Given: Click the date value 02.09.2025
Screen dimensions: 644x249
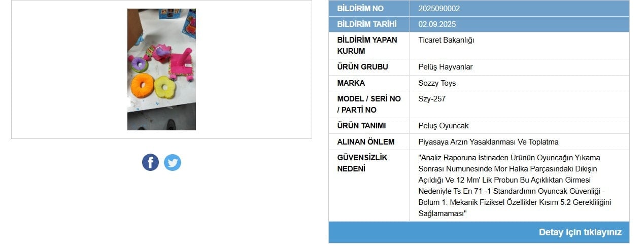Looking at the screenshot, I should click(x=437, y=24).
